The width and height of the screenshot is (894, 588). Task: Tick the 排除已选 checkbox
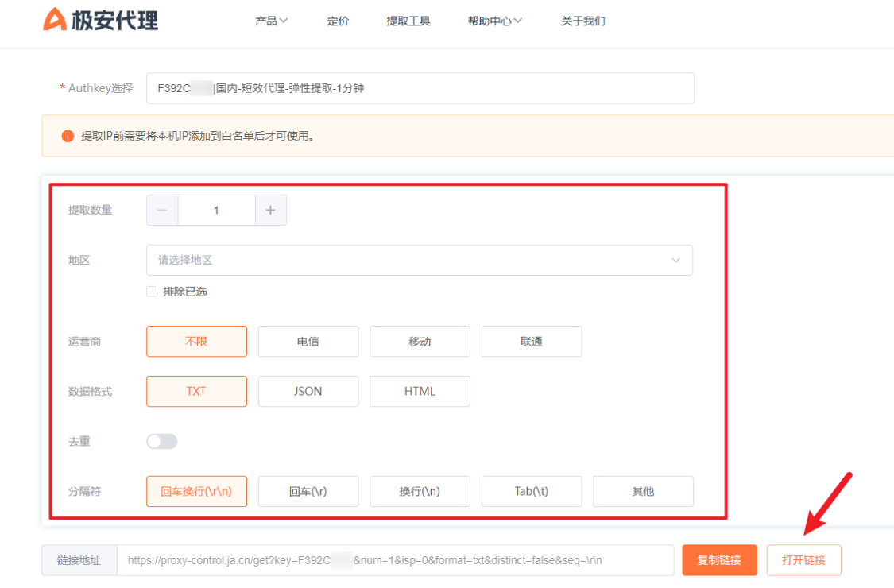tap(152, 292)
